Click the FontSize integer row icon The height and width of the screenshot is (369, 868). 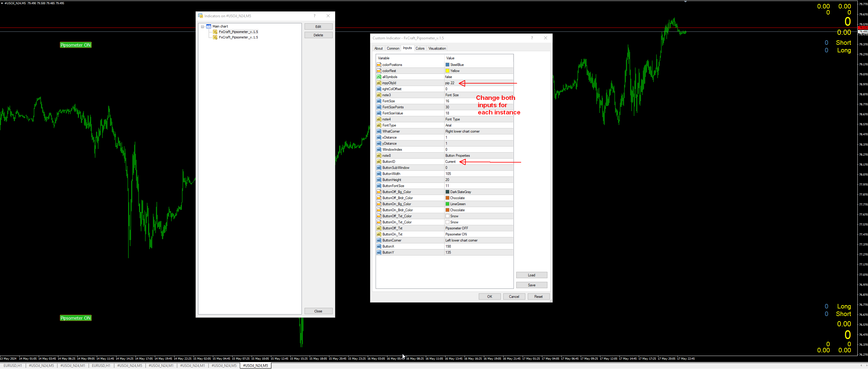[x=379, y=101]
